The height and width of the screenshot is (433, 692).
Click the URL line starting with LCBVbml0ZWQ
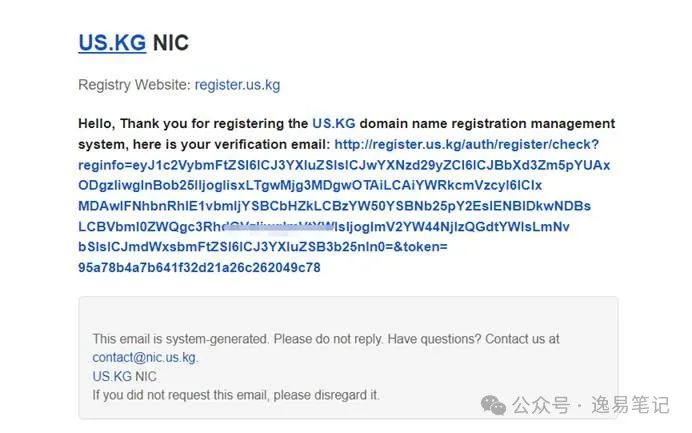[x=323, y=226]
